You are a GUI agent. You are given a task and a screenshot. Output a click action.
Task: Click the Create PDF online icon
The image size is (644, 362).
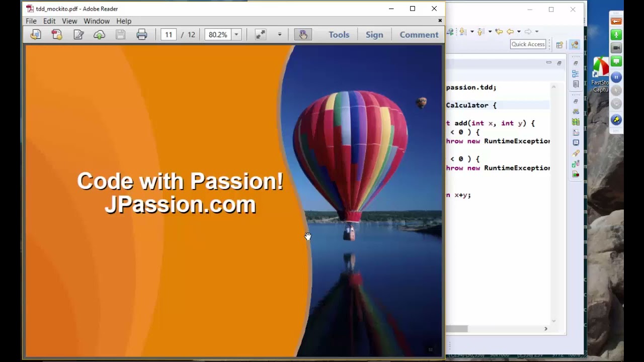click(57, 34)
